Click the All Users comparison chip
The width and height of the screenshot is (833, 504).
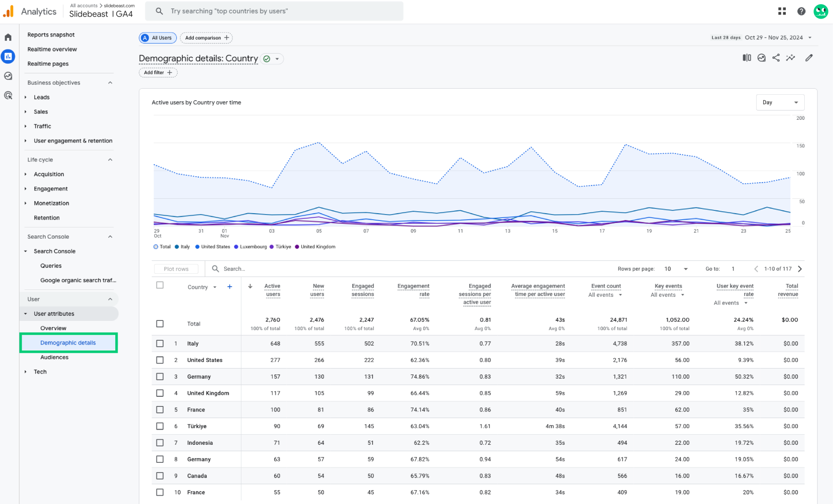158,38
